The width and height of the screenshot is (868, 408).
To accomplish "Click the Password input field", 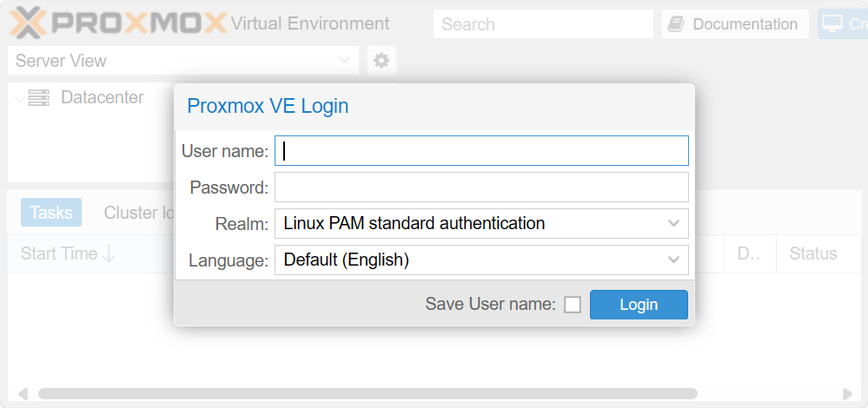I will click(481, 188).
